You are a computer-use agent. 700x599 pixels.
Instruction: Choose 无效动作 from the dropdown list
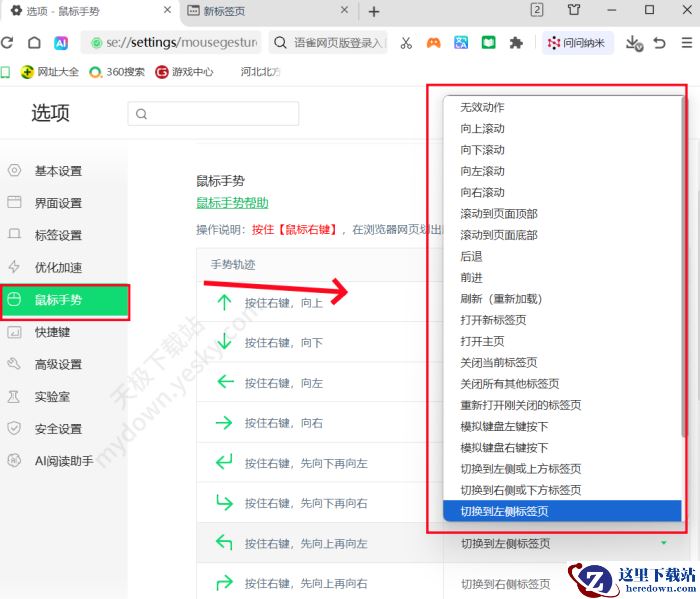tap(562, 108)
